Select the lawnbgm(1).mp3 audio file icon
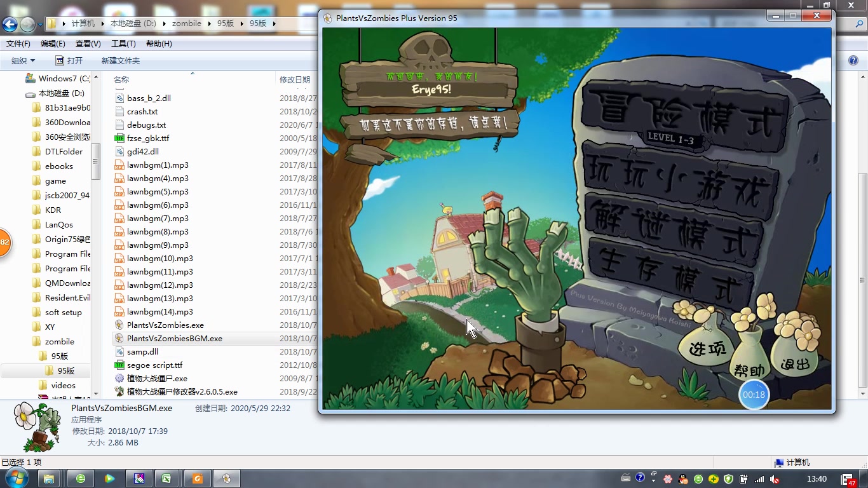The width and height of the screenshot is (868, 488). (119, 165)
